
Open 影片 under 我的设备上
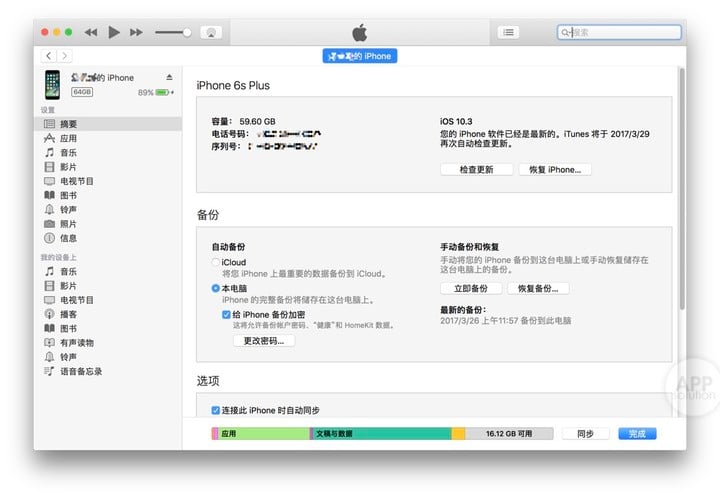(108, 285)
